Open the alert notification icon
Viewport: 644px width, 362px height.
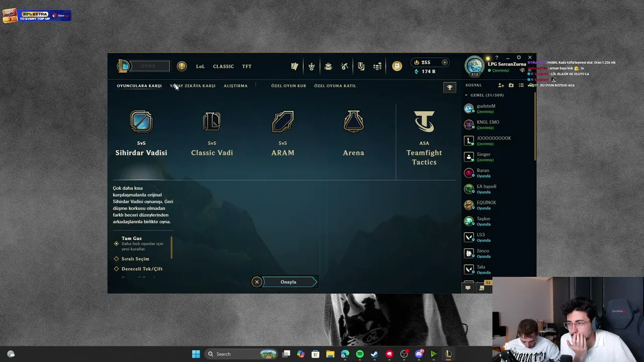(182, 66)
